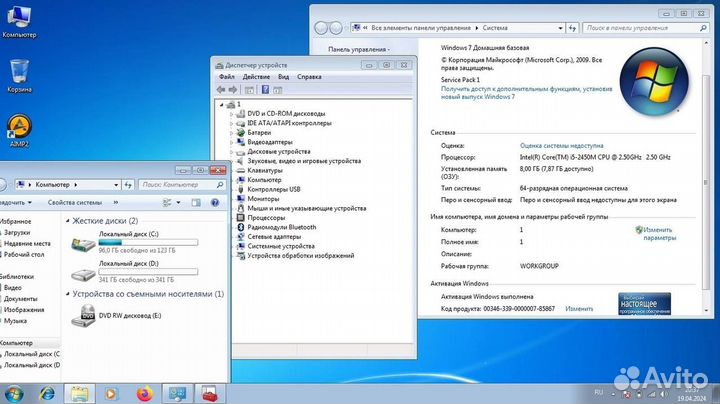Click Изменить параметры link

(660, 234)
